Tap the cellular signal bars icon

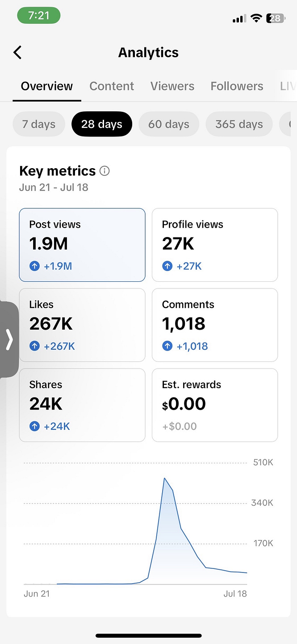point(239,18)
